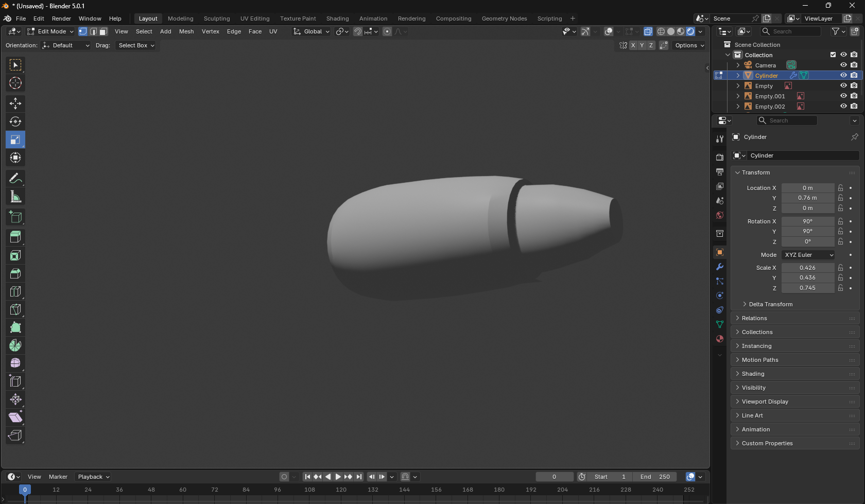
Task: Switch to face select mode
Action: tap(103, 31)
